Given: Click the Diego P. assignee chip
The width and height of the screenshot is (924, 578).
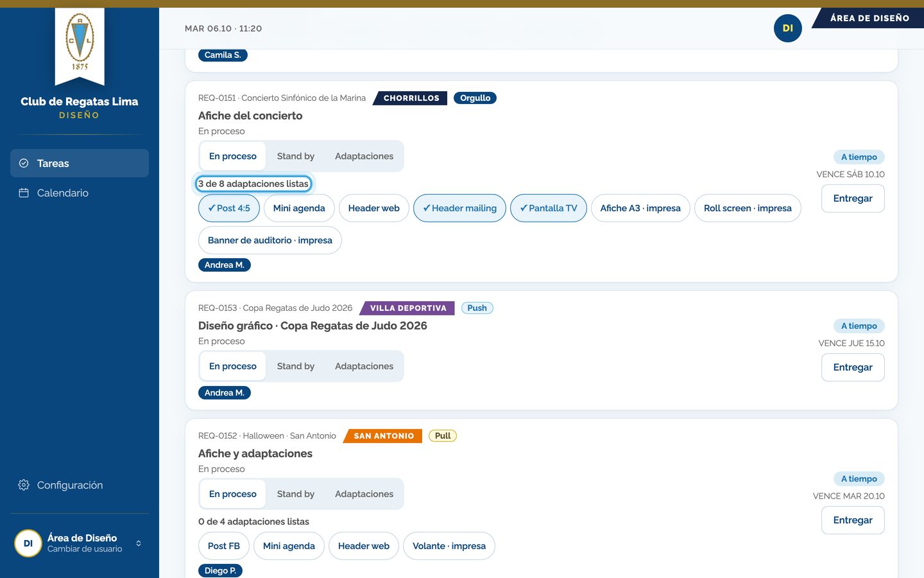Looking at the screenshot, I should pyautogui.click(x=221, y=571).
